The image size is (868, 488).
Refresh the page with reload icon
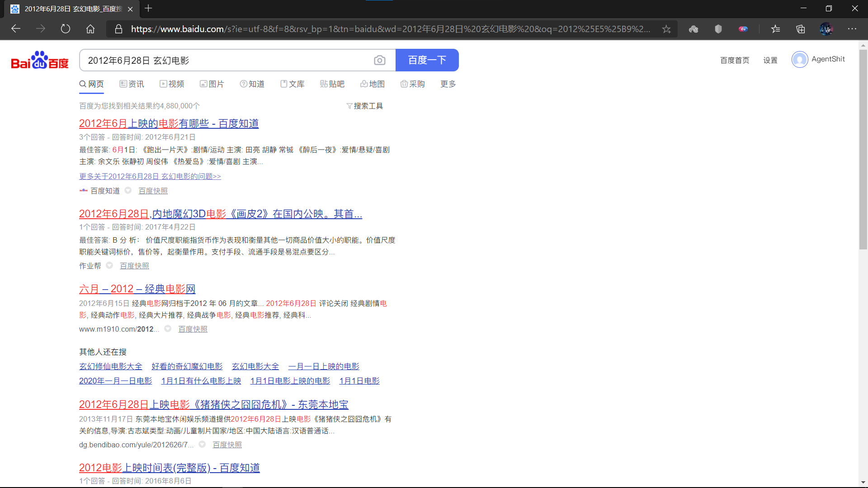pos(66,29)
